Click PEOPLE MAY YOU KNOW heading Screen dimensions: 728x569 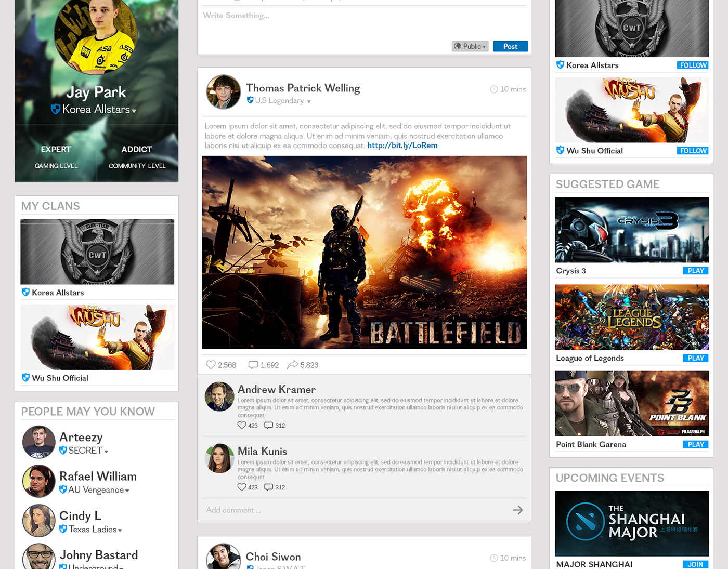click(x=88, y=412)
